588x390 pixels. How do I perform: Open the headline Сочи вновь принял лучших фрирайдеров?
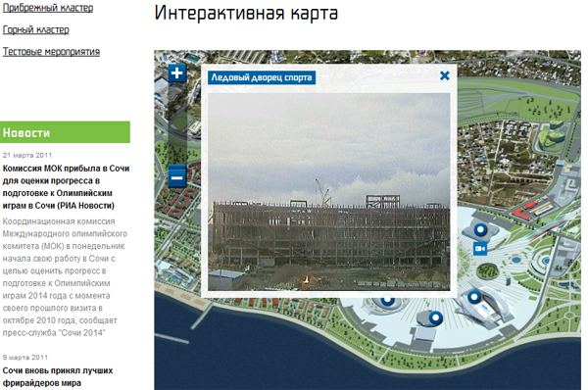[58, 376]
